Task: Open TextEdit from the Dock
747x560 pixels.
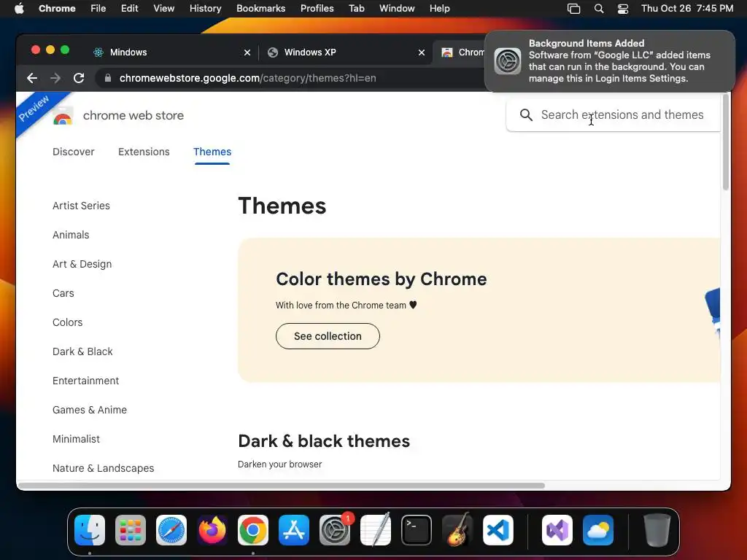Action: tap(376, 530)
